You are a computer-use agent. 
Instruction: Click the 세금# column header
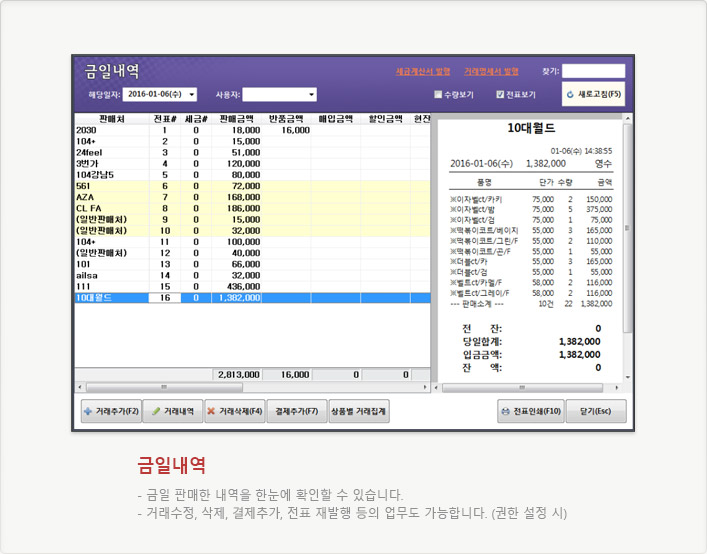click(x=196, y=119)
